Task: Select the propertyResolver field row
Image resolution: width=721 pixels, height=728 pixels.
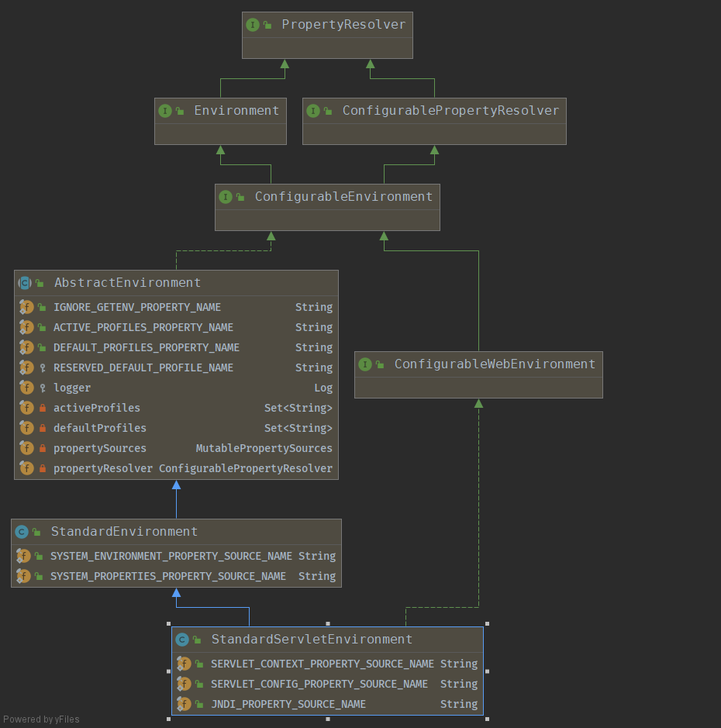Action: pyautogui.click(x=103, y=468)
